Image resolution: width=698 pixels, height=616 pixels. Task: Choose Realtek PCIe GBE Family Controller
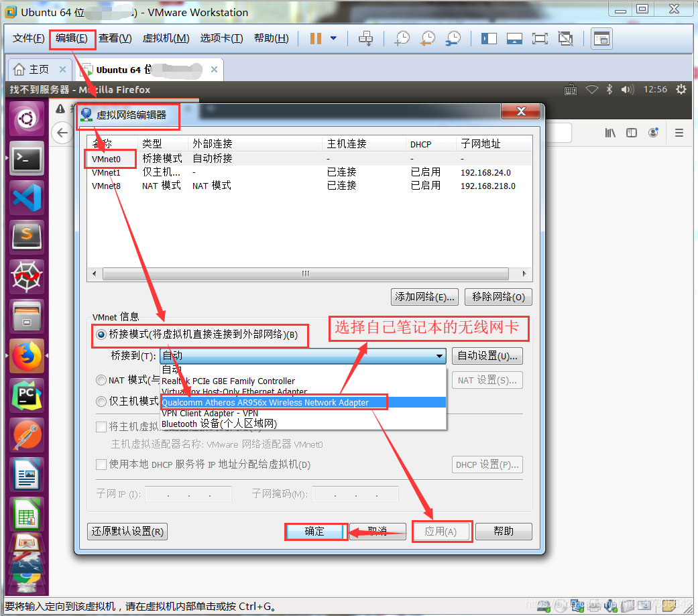(303, 381)
